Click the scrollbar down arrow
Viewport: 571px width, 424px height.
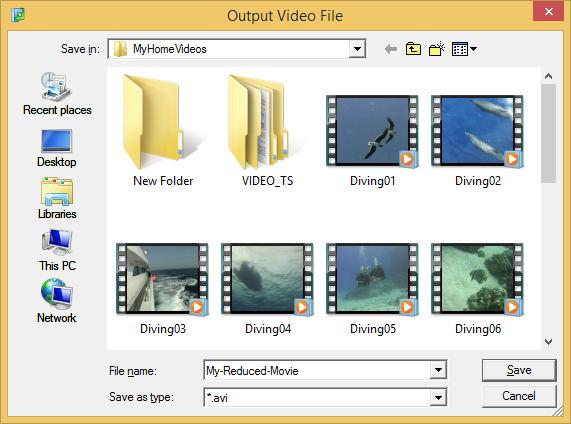tap(548, 342)
